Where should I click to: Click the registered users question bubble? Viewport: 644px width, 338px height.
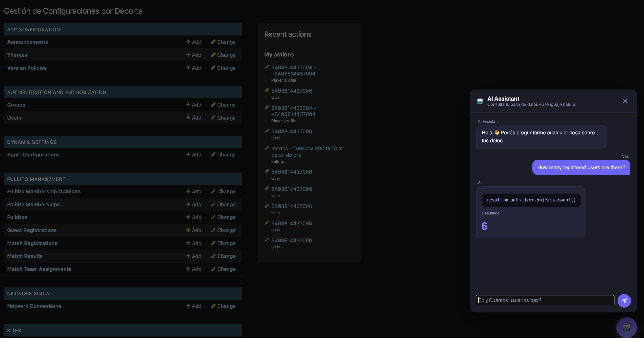click(x=581, y=167)
